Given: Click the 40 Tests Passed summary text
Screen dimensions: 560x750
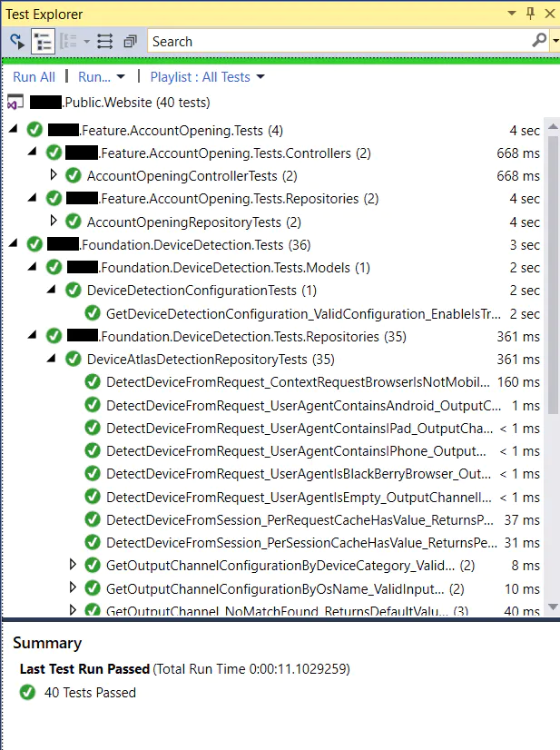Looking at the screenshot, I should click(x=91, y=693).
